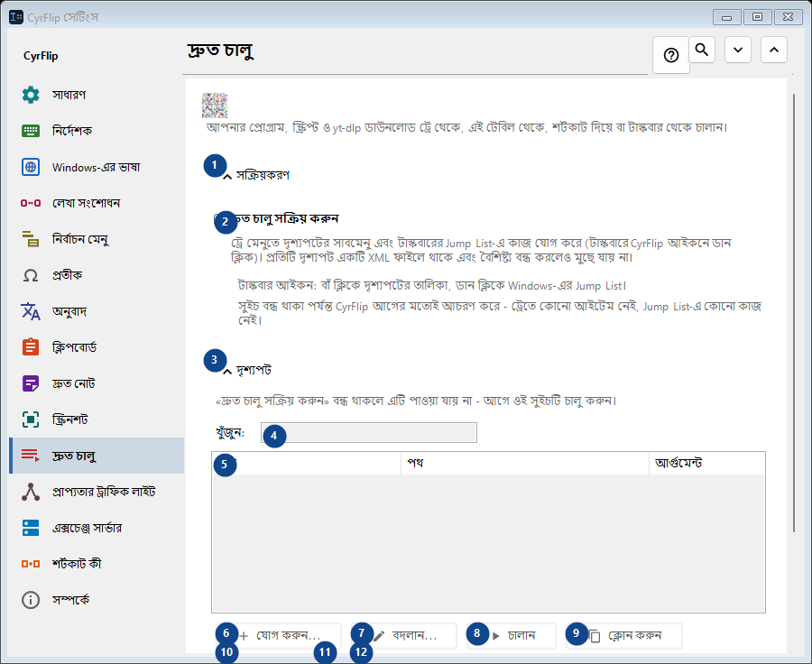Open the অনুবাদ translate icon

[31, 311]
